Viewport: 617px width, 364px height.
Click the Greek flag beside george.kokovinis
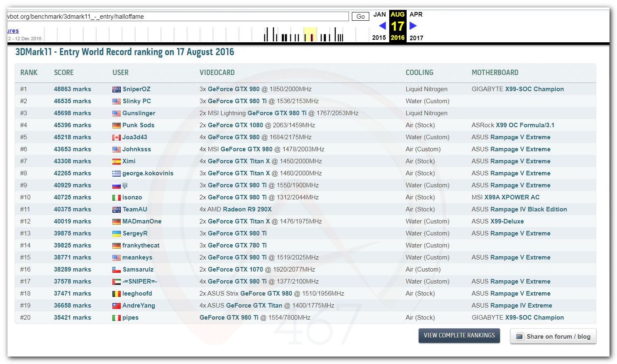tap(116, 174)
